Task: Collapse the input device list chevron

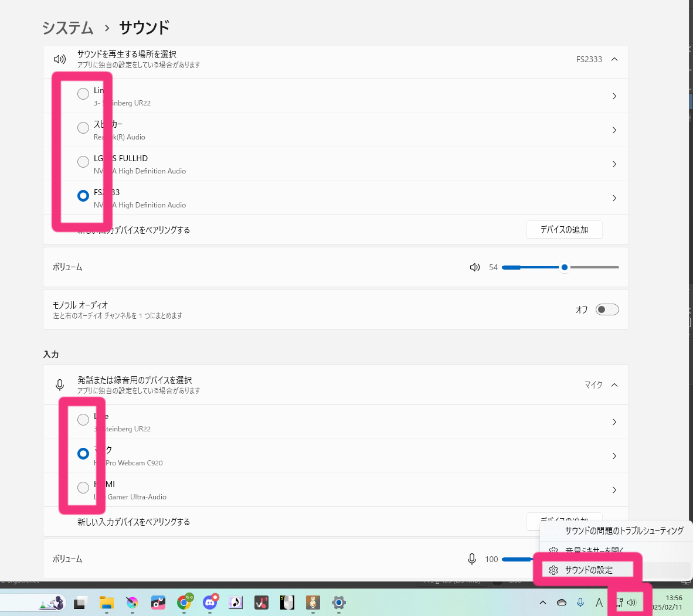Action: (614, 385)
